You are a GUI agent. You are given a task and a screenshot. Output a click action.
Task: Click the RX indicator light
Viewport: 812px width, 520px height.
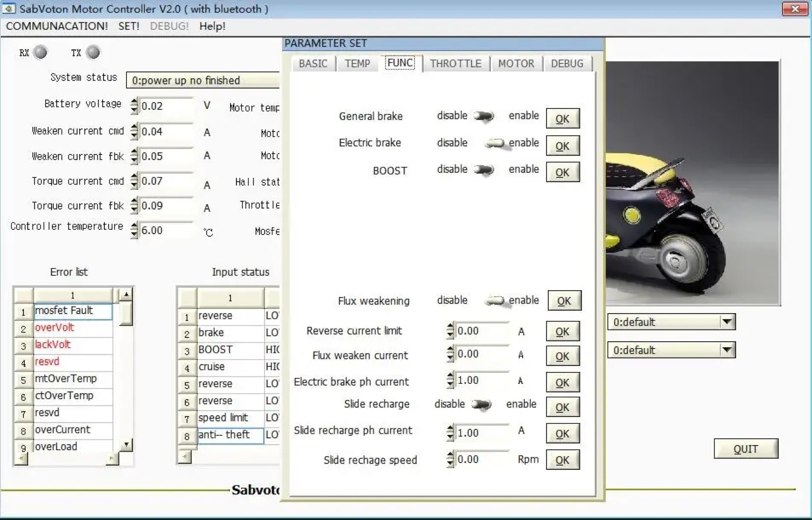coord(41,52)
